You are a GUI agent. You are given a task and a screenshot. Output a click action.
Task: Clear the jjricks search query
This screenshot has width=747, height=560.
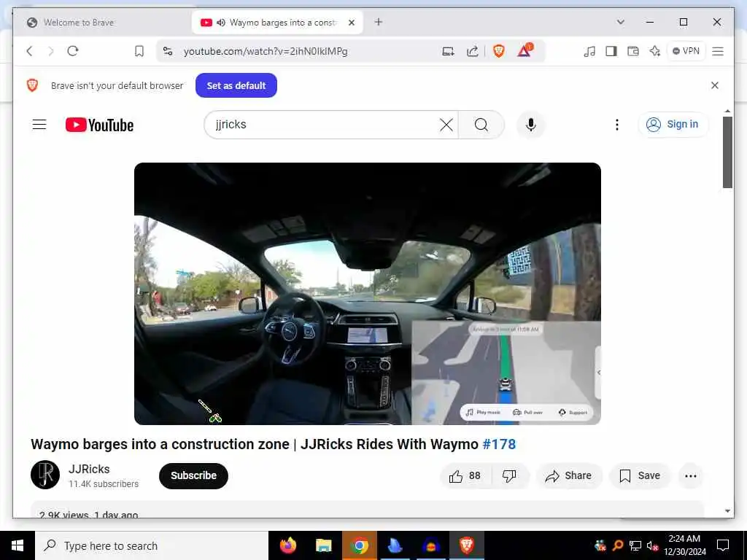pyautogui.click(x=446, y=125)
